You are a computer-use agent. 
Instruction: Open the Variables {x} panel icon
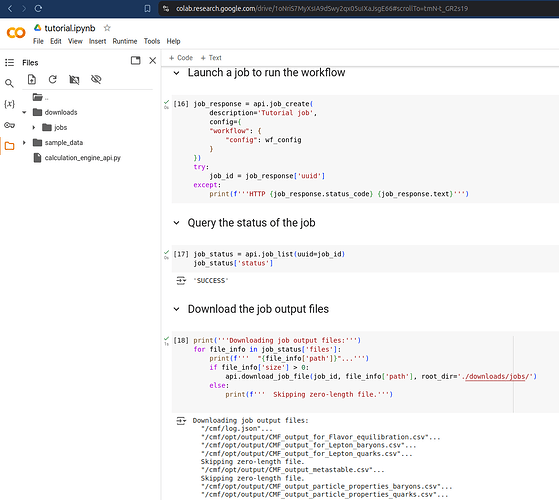(x=9, y=104)
